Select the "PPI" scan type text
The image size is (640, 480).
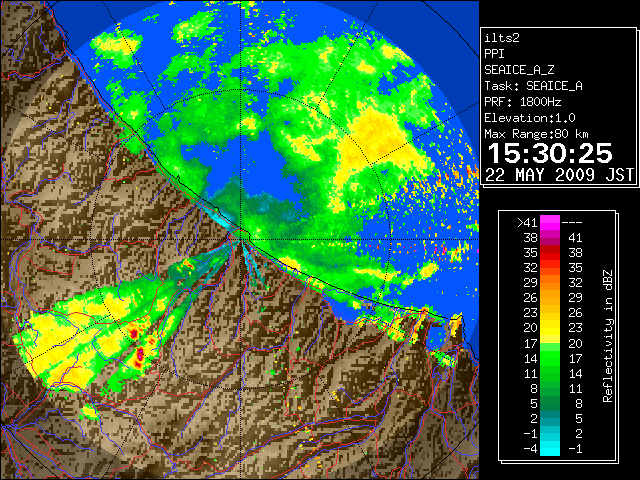point(494,54)
